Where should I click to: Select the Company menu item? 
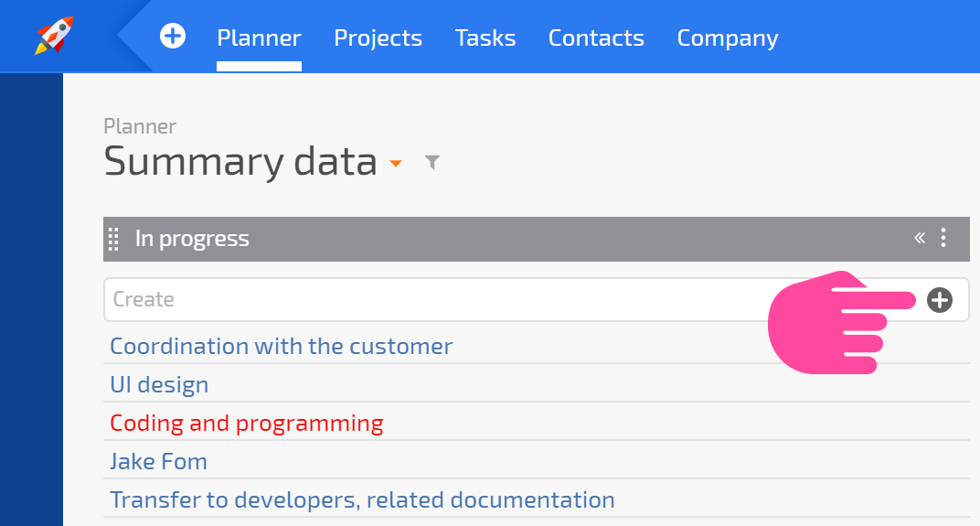click(x=728, y=38)
